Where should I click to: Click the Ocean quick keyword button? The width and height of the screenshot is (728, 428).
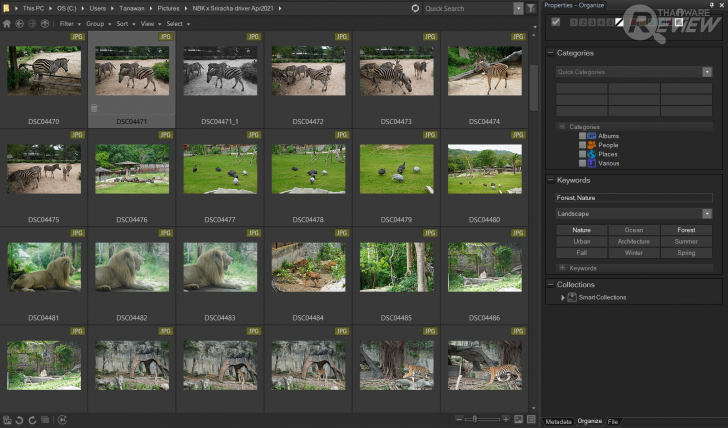tap(634, 230)
